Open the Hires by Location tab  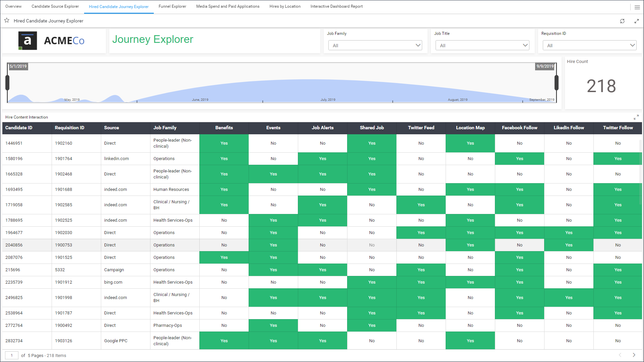[285, 6]
